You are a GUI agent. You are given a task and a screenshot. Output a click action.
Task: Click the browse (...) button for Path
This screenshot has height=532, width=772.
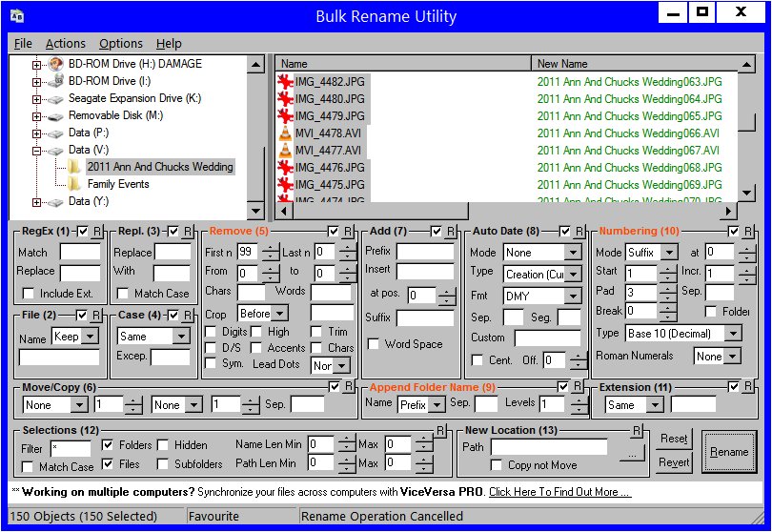(632, 453)
